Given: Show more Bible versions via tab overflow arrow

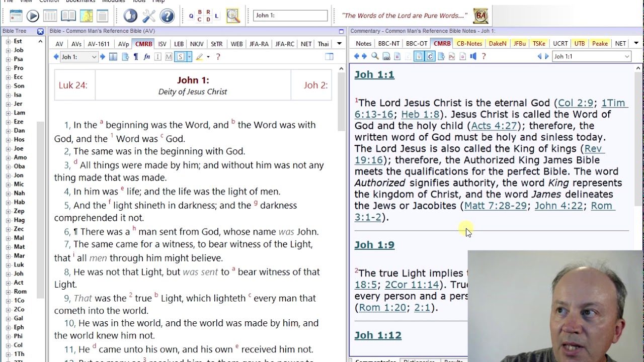Looking at the screenshot, I should pos(340,44).
